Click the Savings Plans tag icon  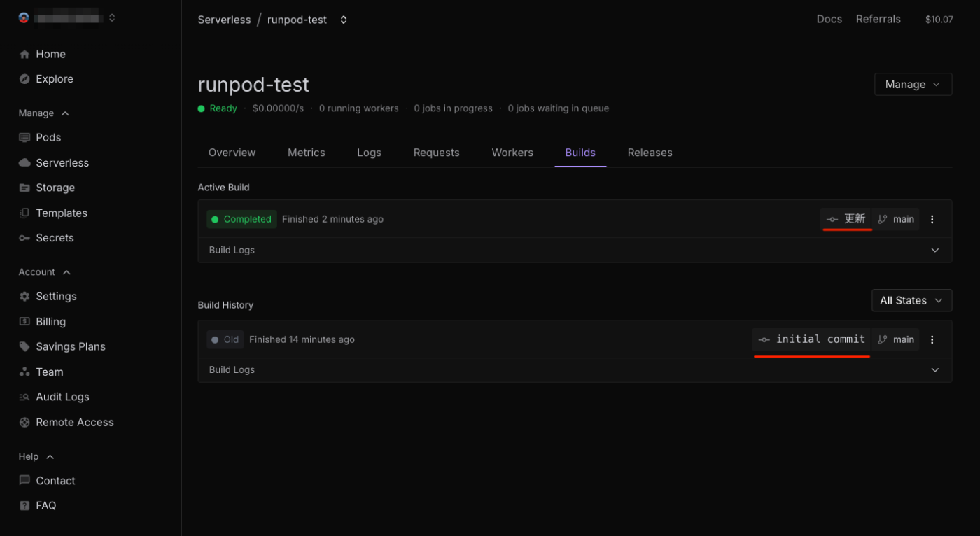point(24,346)
